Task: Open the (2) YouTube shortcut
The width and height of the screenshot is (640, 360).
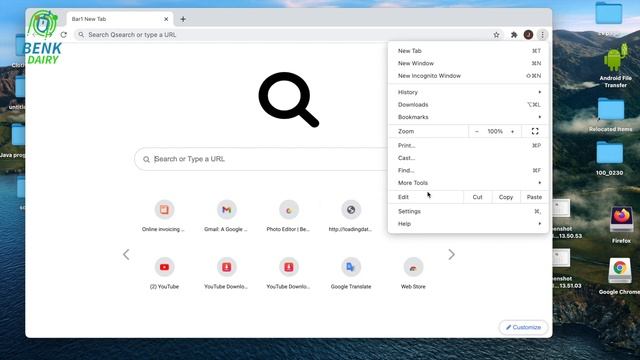Action: click(164, 273)
